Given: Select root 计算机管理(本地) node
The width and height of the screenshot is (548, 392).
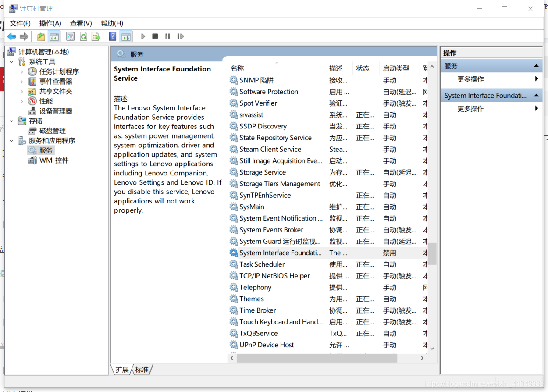Looking at the screenshot, I should pos(43,52).
